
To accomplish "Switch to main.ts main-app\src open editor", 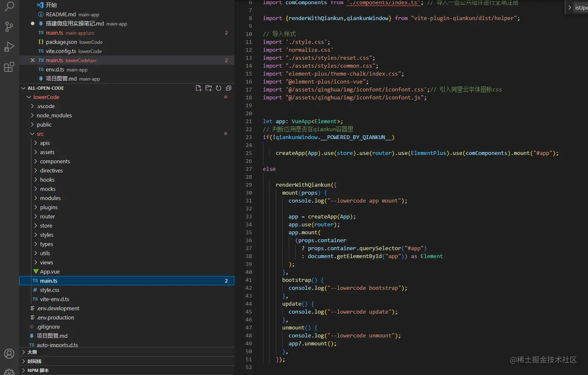I will click(127, 33).
